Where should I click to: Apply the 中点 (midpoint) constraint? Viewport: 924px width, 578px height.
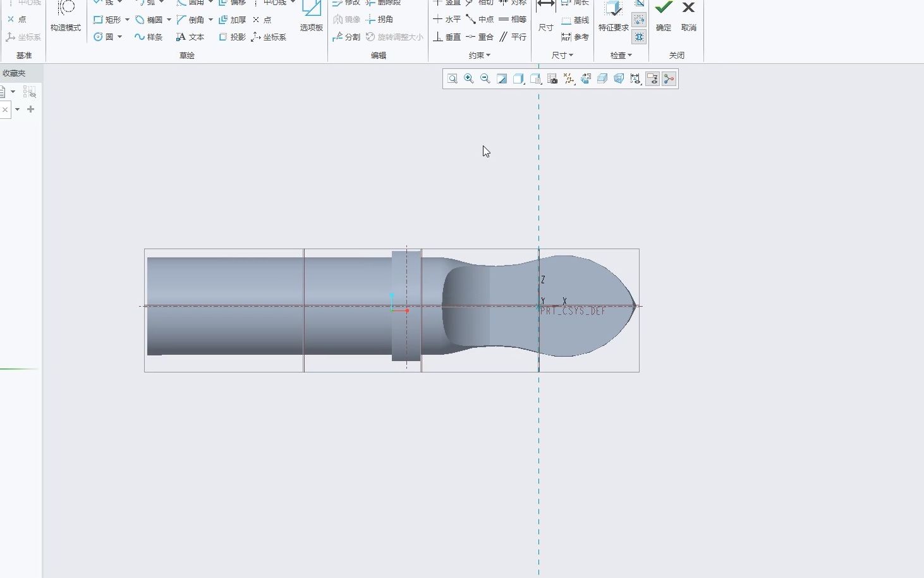pos(480,20)
